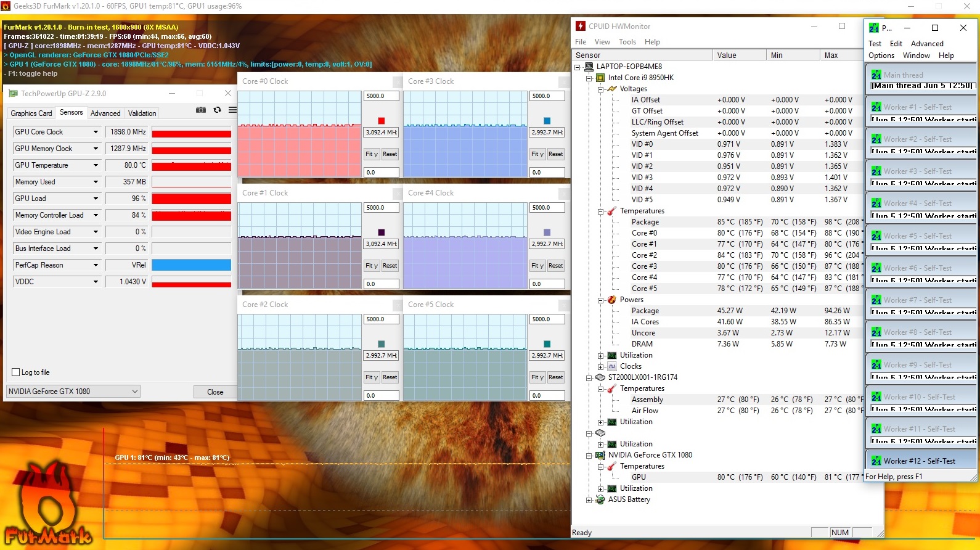980x550 pixels.
Task: Open the Tools menu in HWMonitor
Action: (627, 42)
